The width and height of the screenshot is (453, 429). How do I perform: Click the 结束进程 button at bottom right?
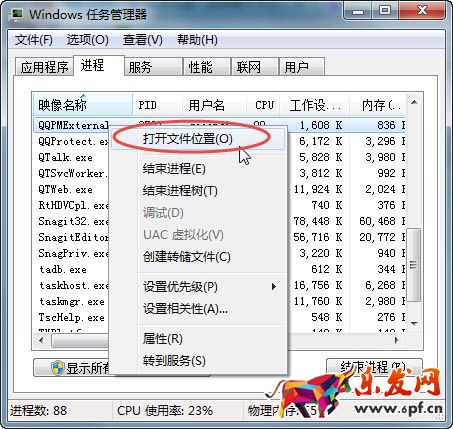point(374,368)
